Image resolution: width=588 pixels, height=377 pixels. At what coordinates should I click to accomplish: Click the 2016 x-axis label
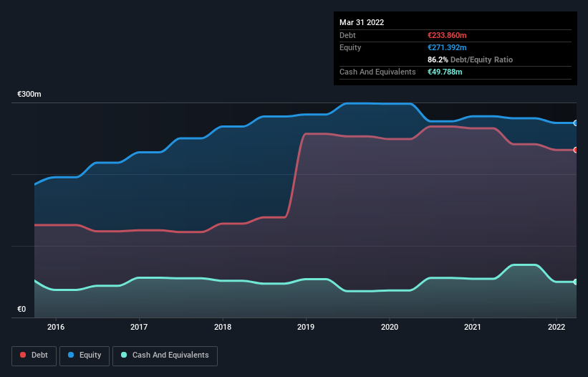(x=56, y=327)
